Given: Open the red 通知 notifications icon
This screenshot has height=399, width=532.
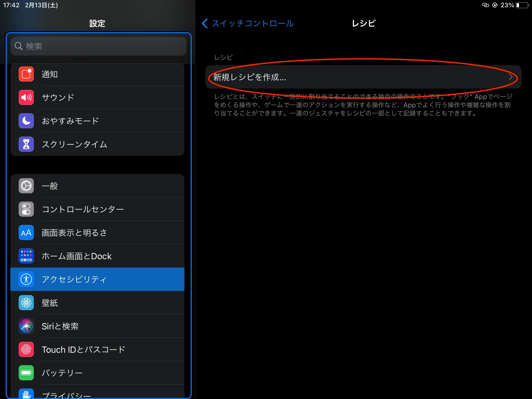Looking at the screenshot, I should click(x=26, y=74).
